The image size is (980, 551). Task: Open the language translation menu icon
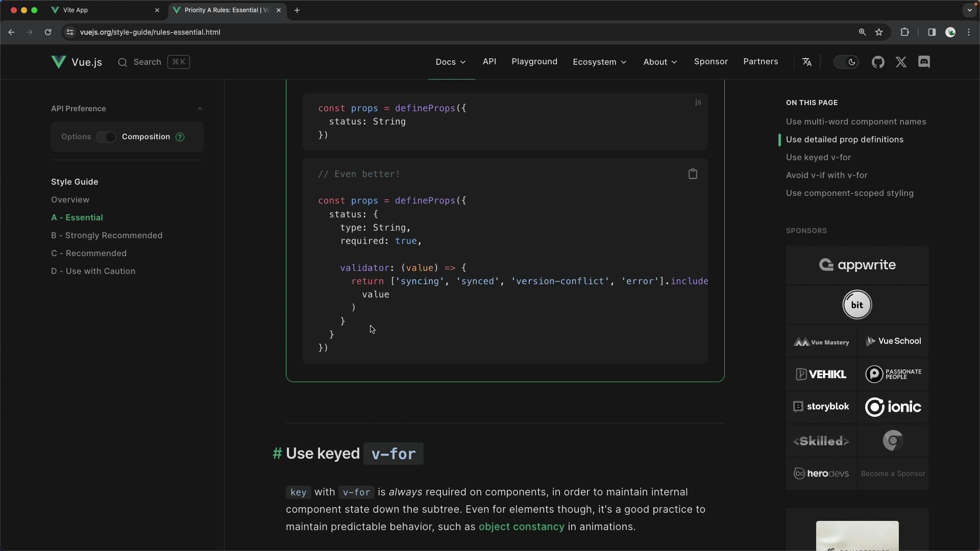click(x=807, y=62)
